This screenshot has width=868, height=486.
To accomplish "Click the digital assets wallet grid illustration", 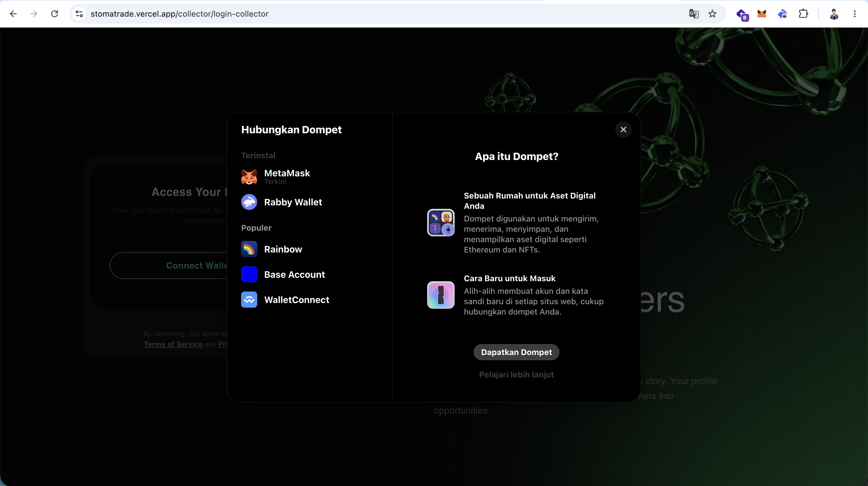I will [x=441, y=223].
